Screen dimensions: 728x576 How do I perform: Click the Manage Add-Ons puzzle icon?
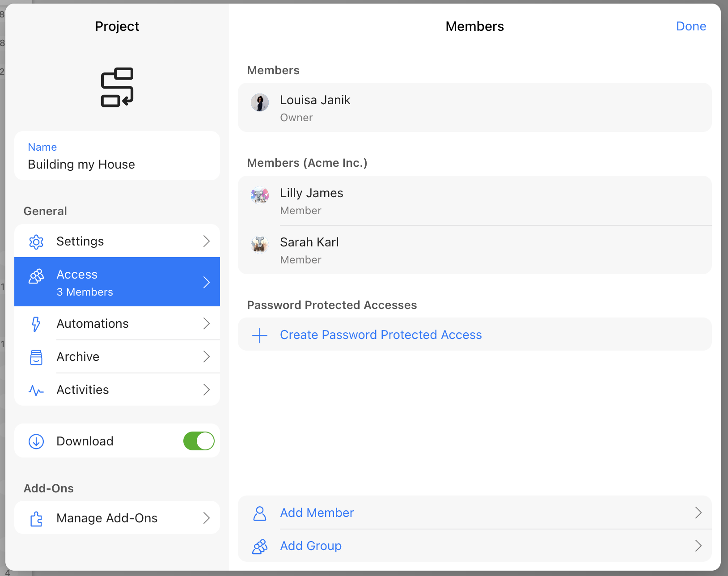[36, 519]
